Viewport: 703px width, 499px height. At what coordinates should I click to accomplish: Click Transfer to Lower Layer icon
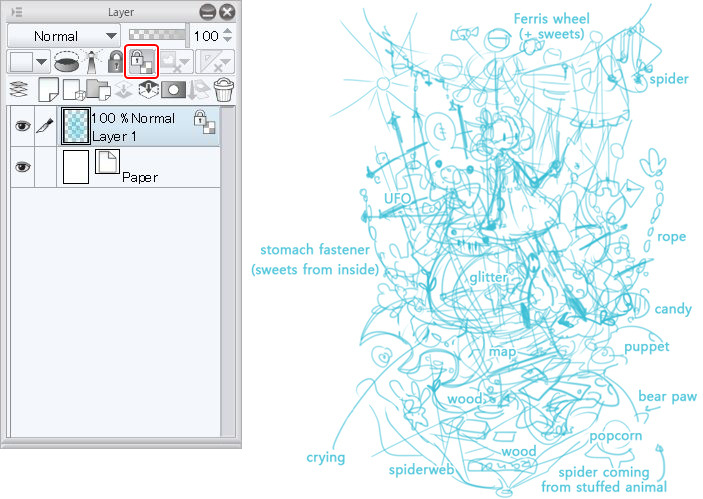click(x=123, y=90)
